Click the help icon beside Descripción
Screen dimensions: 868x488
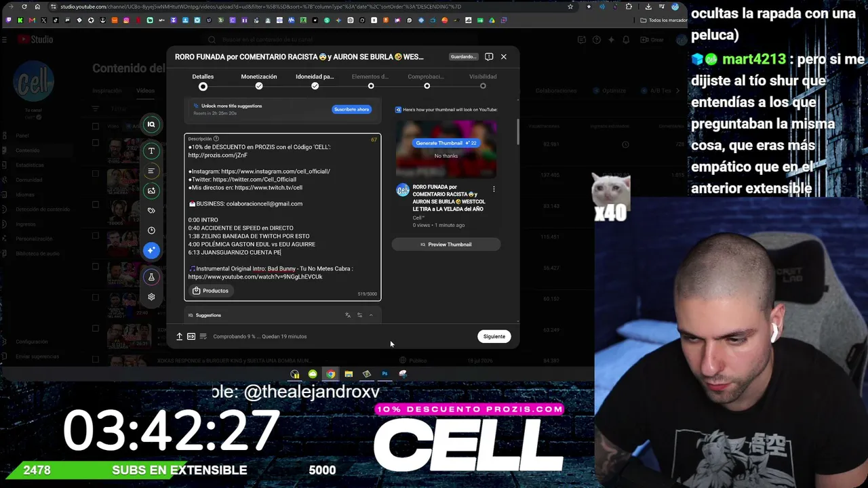point(216,139)
